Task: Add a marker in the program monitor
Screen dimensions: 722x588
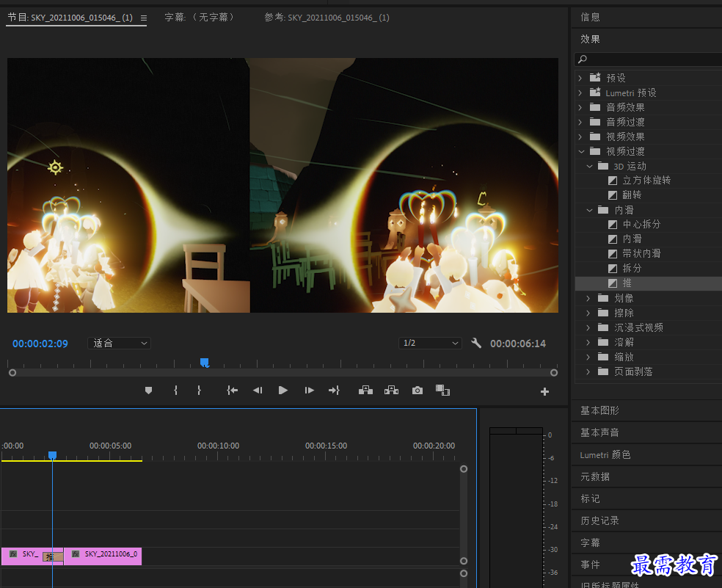Action: pos(148,391)
